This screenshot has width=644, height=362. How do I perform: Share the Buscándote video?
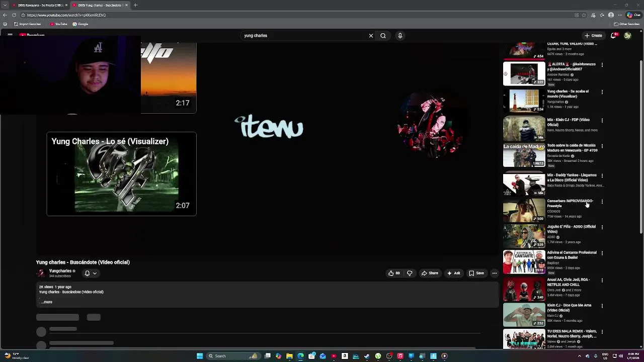click(x=430, y=273)
